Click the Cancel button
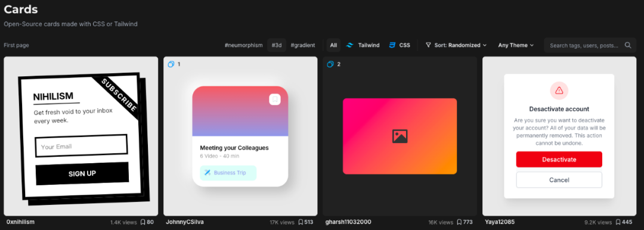 pos(559,180)
